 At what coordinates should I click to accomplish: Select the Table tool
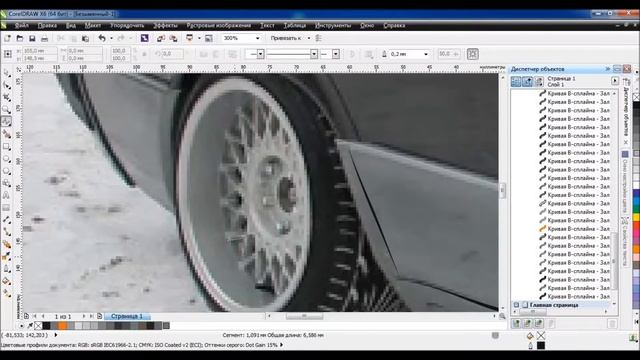(7, 207)
